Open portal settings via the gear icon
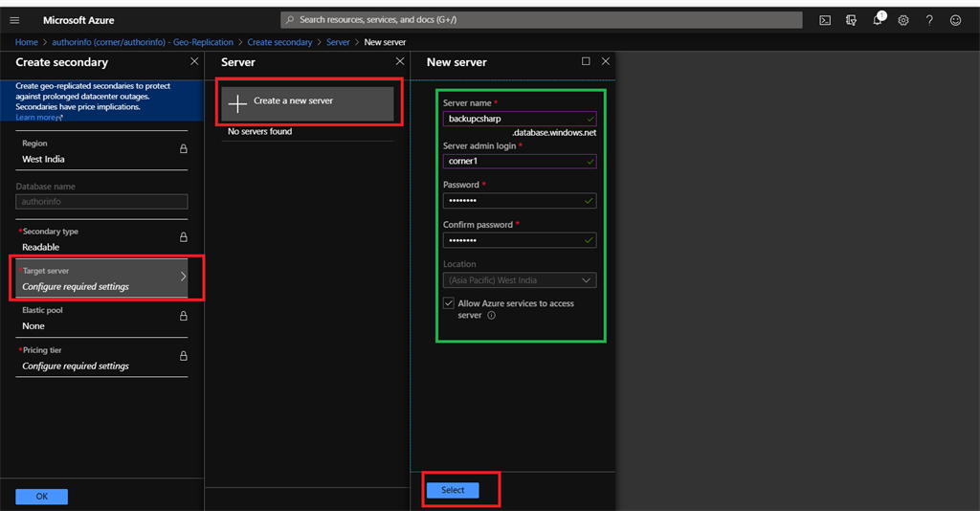The image size is (980, 511). point(903,20)
